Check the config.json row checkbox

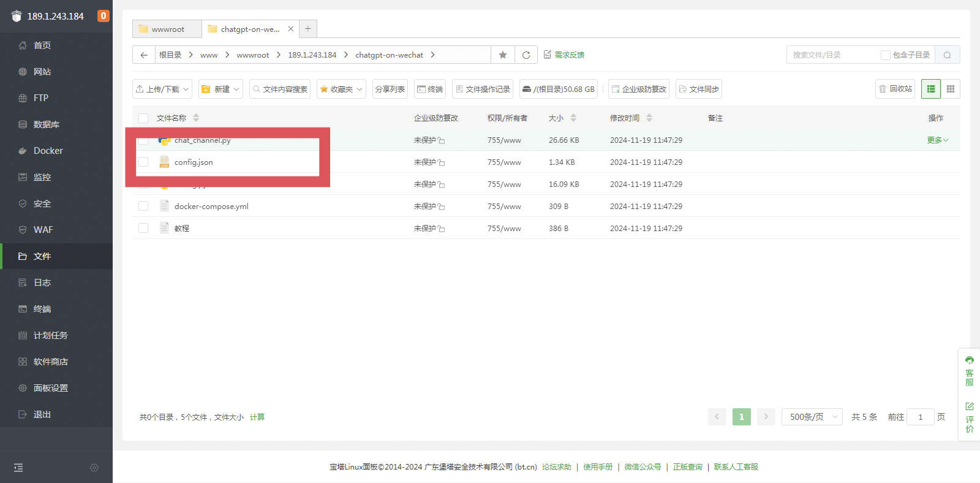point(143,162)
